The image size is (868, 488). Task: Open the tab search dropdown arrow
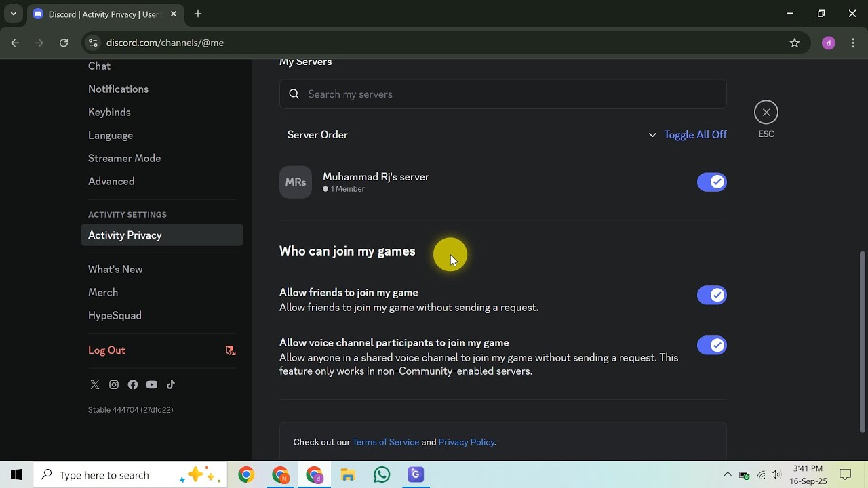tap(13, 14)
